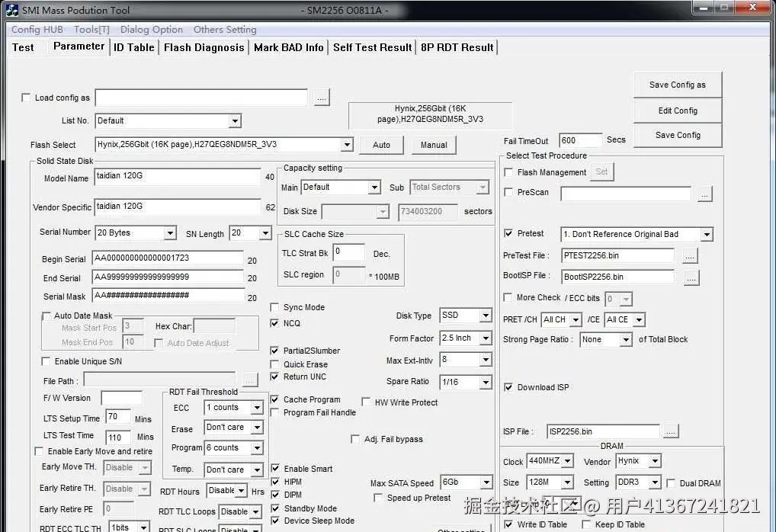Open the Config HUB menu
The height and width of the screenshot is (532, 776).
(x=37, y=29)
